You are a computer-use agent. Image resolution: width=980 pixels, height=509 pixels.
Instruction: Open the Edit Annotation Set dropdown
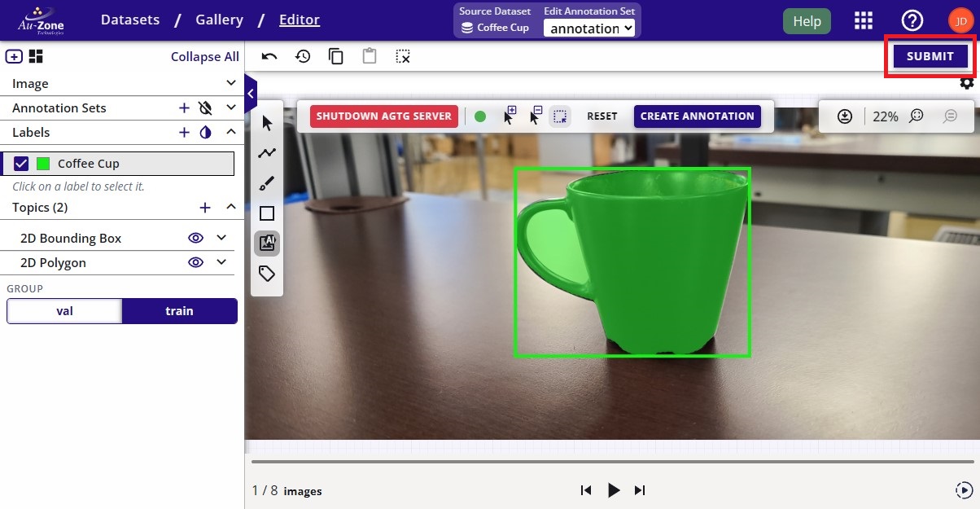click(589, 29)
